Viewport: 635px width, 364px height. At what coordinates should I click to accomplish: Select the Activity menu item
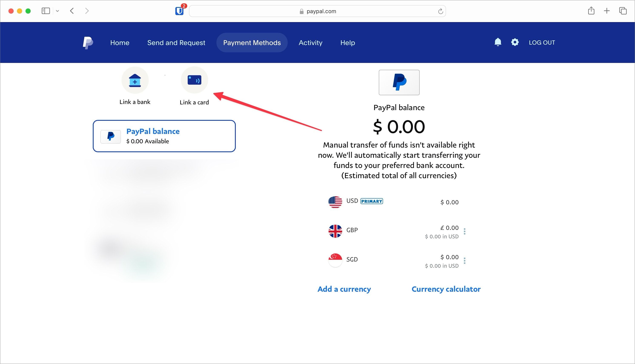pos(310,42)
